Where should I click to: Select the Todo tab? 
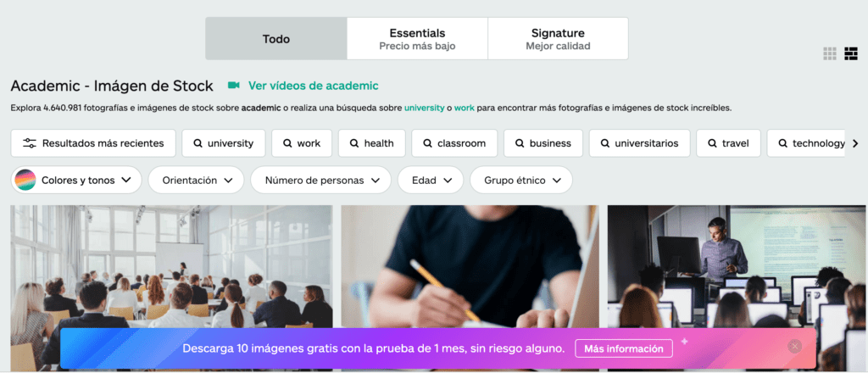point(276,39)
